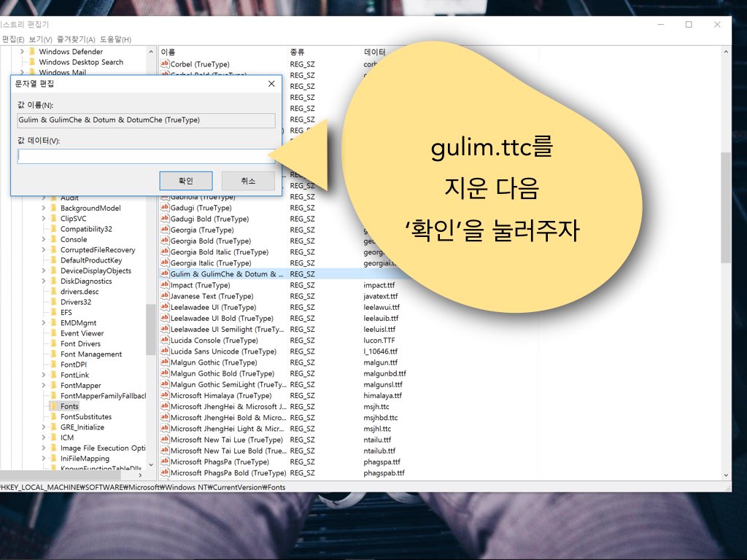Expand the BackgroundModel tree node
747x560 pixels.
pos(43,208)
